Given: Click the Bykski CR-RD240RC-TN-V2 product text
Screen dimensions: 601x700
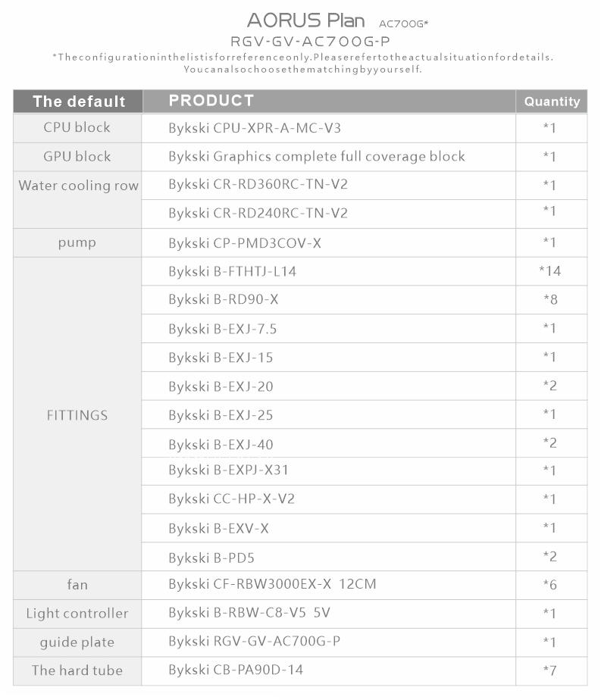Looking at the screenshot, I should click(x=258, y=213).
